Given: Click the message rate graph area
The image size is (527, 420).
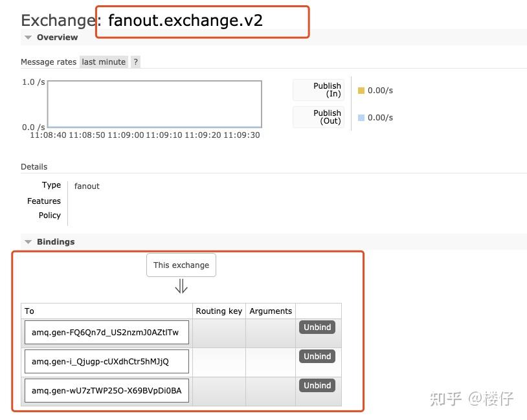Looking at the screenshot, I should (153, 104).
